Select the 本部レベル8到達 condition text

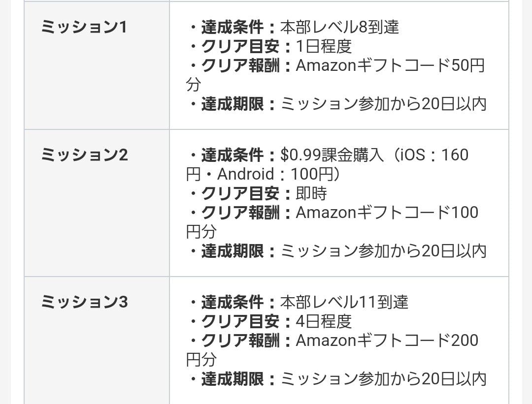[x=339, y=27]
